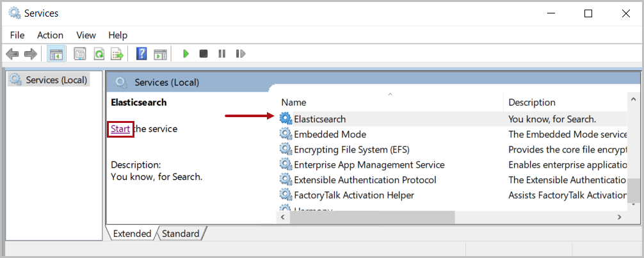Click 'You know, for Search.' description cell
The image size is (644, 258).
(x=552, y=119)
